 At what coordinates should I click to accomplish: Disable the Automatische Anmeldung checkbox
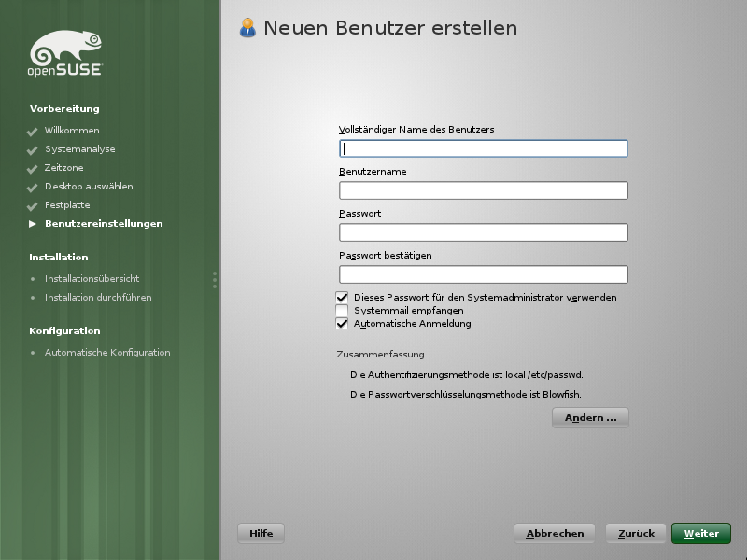pos(342,324)
